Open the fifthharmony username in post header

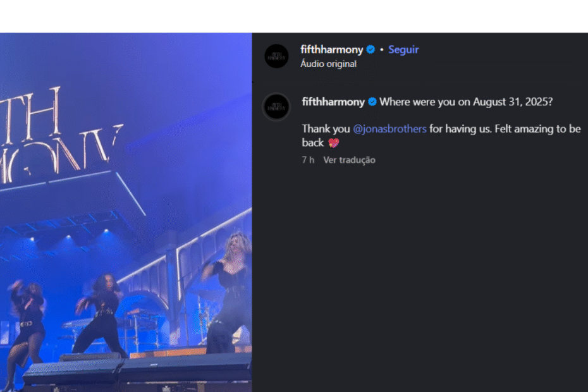coord(332,50)
